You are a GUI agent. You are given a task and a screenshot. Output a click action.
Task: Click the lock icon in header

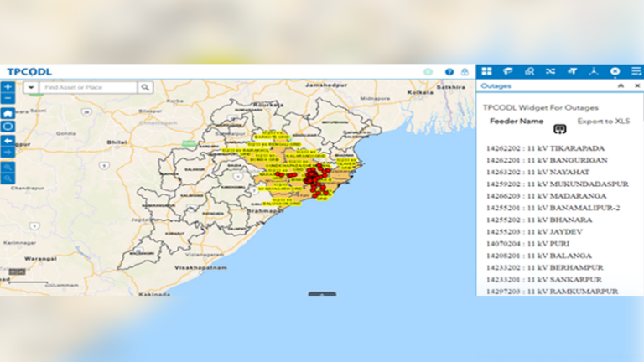point(465,72)
